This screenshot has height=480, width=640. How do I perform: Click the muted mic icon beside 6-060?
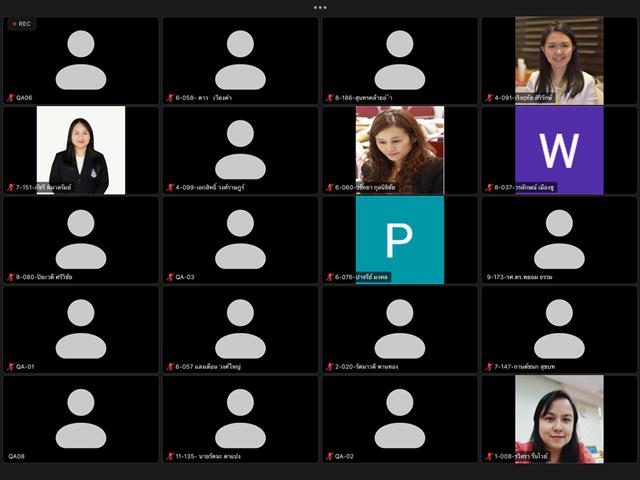pyautogui.click(x=330, y=187)
